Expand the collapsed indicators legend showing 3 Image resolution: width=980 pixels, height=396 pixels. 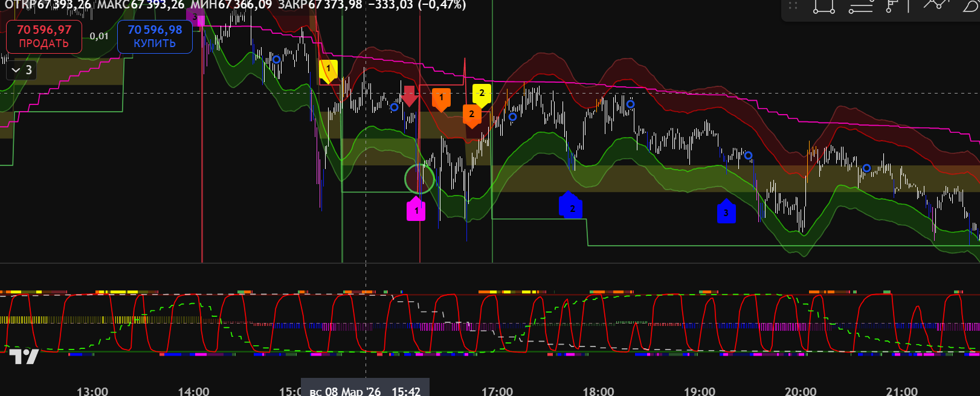pyautogui.click(x=22, y=70)
